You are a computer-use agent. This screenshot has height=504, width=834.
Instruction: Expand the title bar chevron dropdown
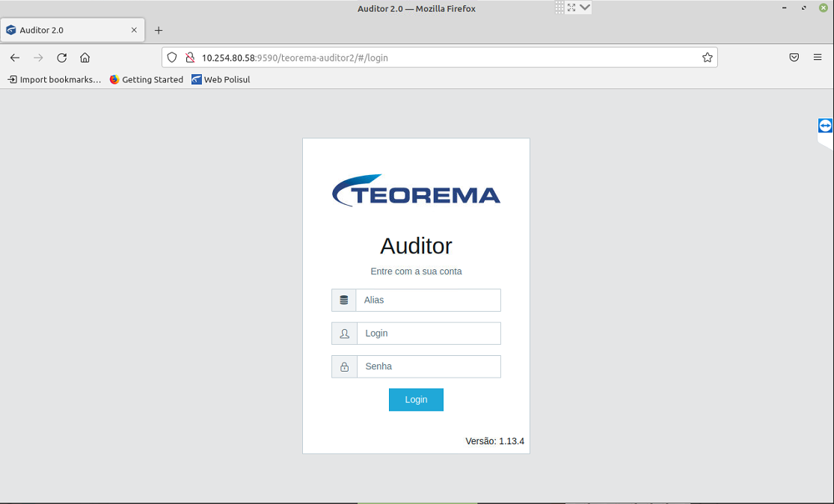point(584,7)
